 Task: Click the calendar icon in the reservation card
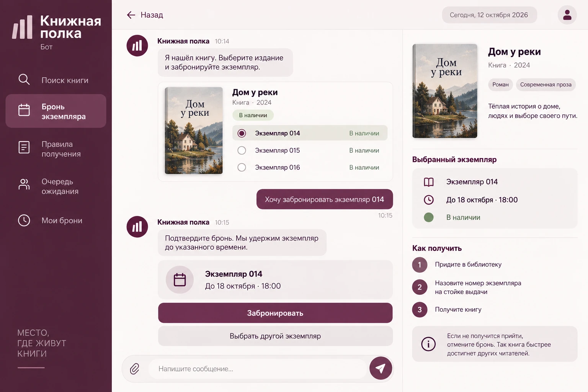(x=180, y=280)
